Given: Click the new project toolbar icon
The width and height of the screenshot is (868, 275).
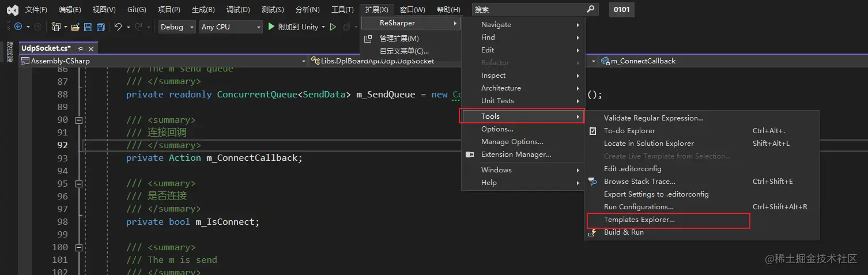Looking at the screenshot, I should pos(56,27).
